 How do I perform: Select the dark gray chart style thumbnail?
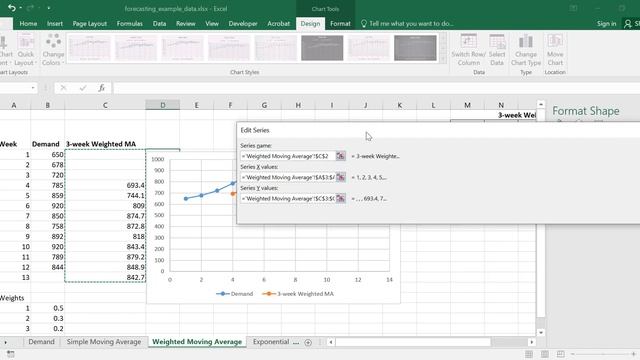(x=322, y=48)
